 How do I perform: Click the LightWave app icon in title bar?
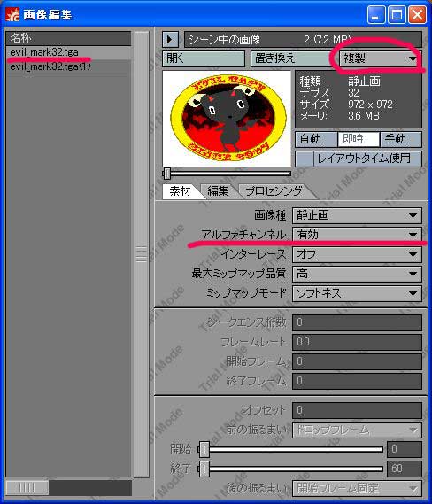[12, 15]
